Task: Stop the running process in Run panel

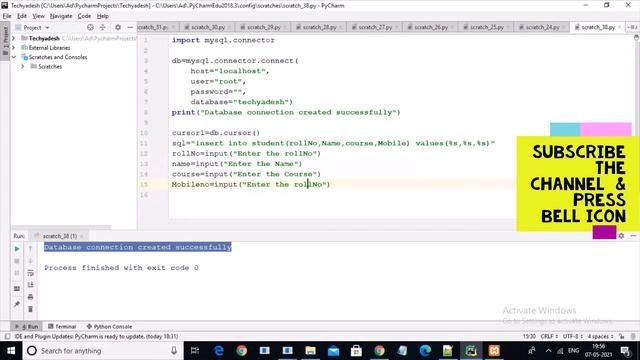Action: 17,261
